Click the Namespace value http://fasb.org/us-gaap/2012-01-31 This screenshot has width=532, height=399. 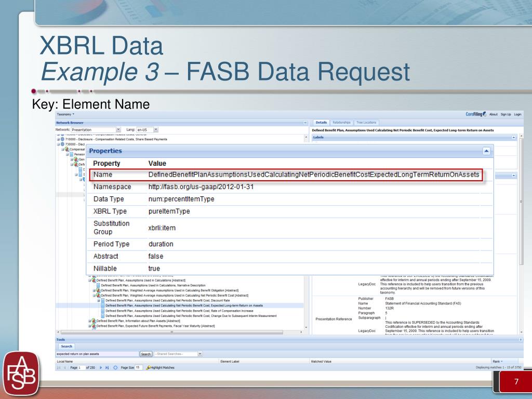click(x=201, y=187)
